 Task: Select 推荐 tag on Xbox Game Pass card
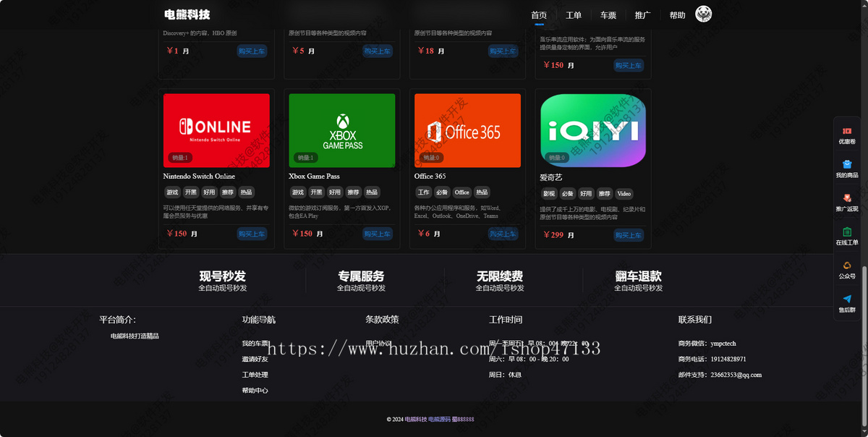click(x=353, y=192)
